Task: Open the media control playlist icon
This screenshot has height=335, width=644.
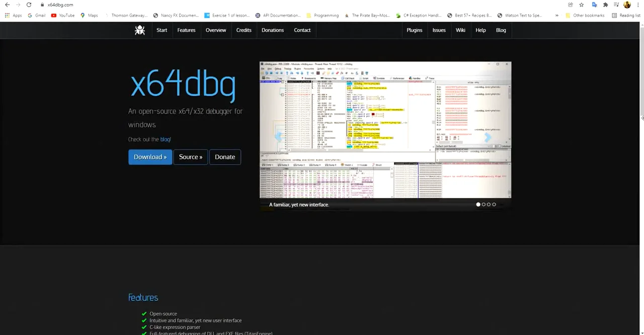Action: (616, 5)
